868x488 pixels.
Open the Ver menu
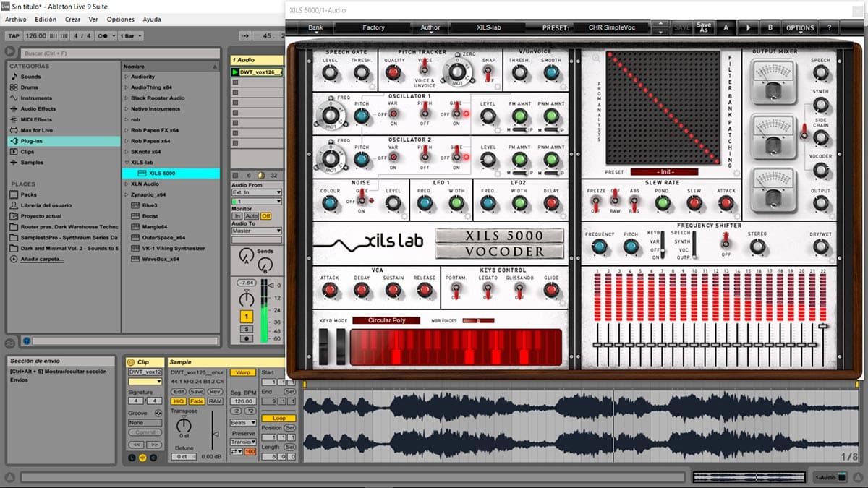pos(94,20)
